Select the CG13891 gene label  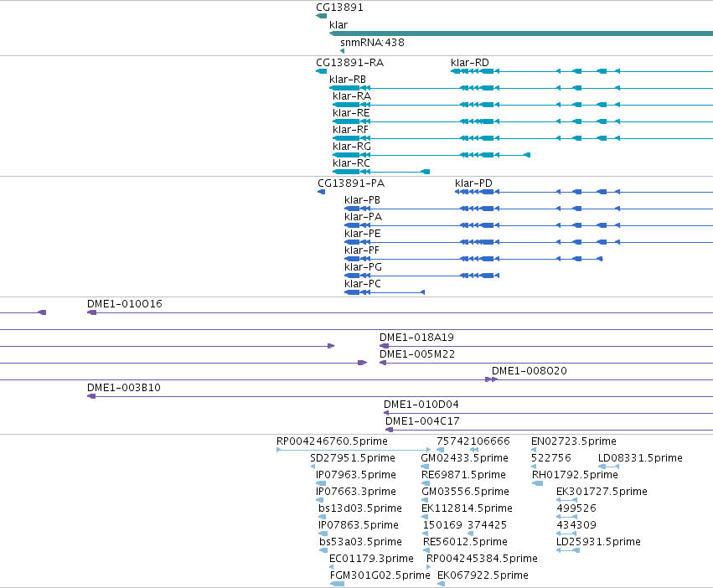tap(339, 8)
